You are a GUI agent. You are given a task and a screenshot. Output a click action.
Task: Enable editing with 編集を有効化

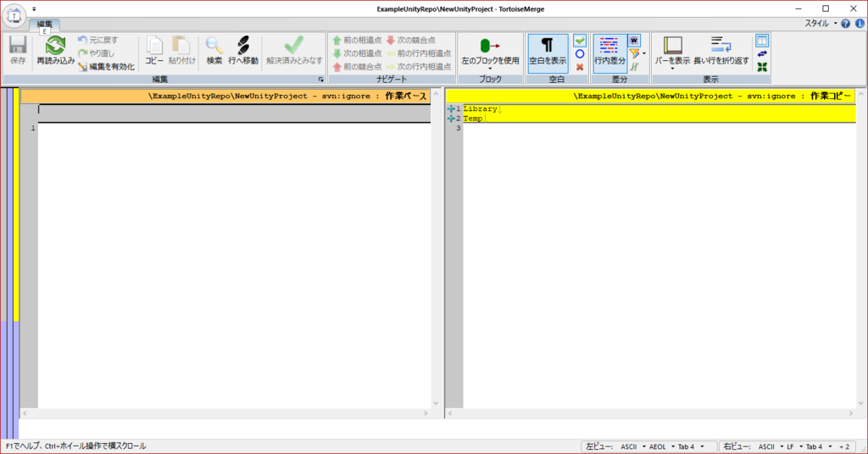(106, 66)
